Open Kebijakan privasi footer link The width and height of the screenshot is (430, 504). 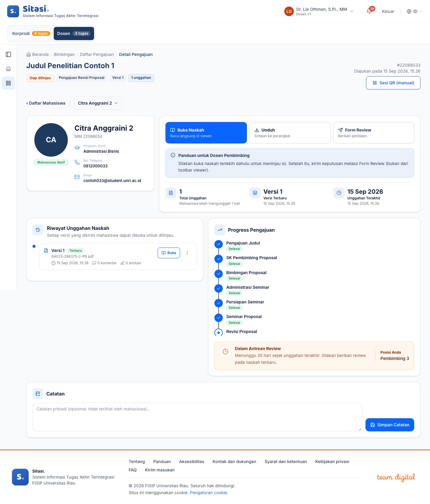point(332,462)
